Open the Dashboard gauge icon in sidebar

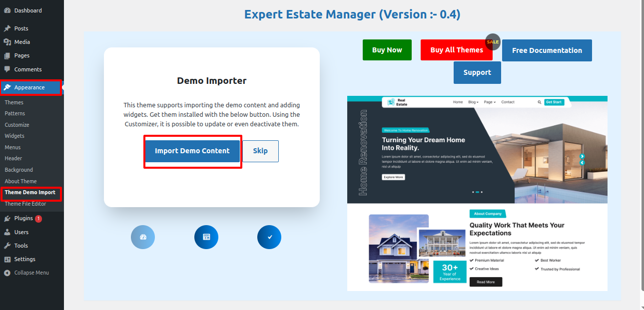[7, 10]
